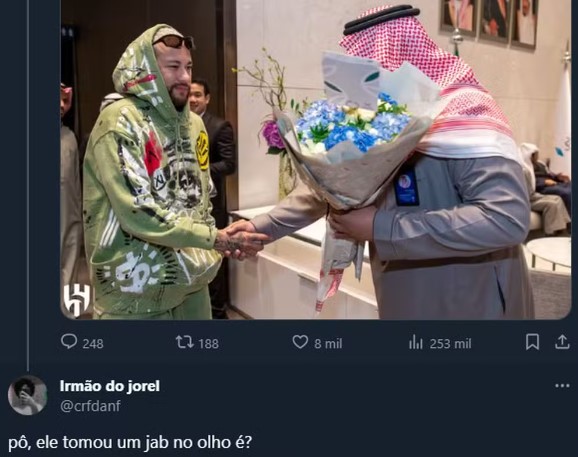Open the tweet photo of the handshake
Screen dimensions: 578x457
[316, 159]
